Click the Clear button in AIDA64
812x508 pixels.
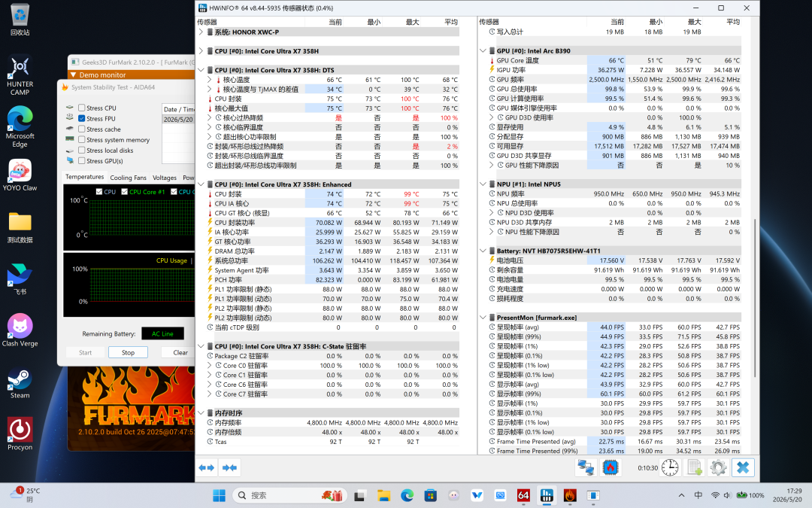[x=180, y=352]
